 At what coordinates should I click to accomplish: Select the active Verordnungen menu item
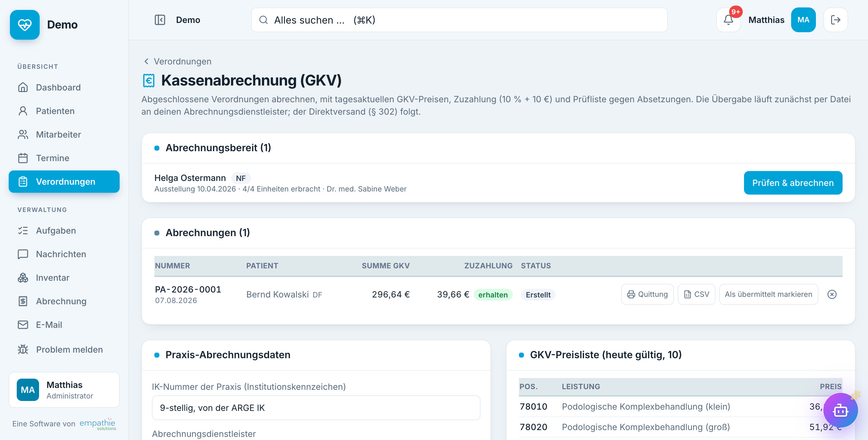64,182
